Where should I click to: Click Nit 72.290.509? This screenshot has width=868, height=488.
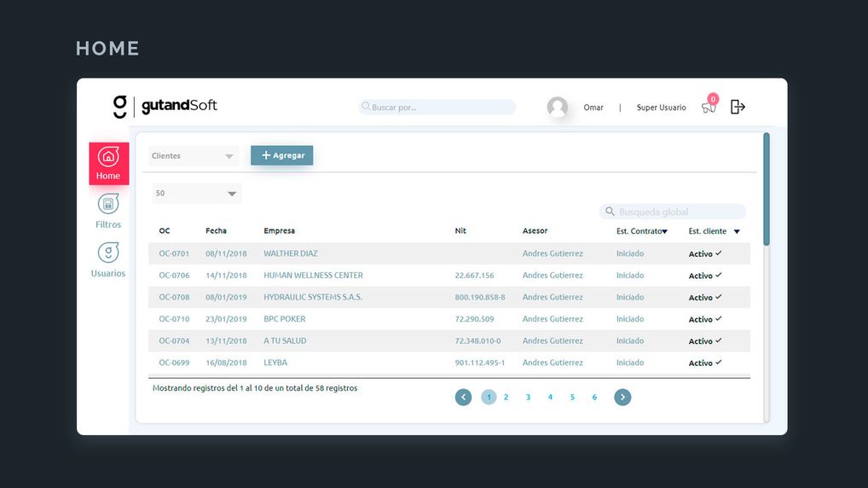coord(474,319)
